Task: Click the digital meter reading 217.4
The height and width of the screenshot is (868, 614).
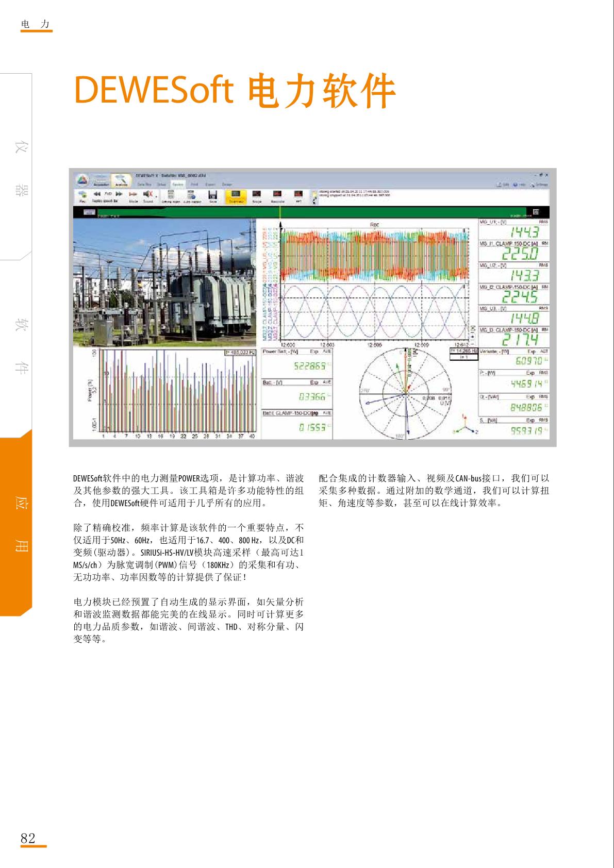Action: pyautogui.click(x=521, y=339)
